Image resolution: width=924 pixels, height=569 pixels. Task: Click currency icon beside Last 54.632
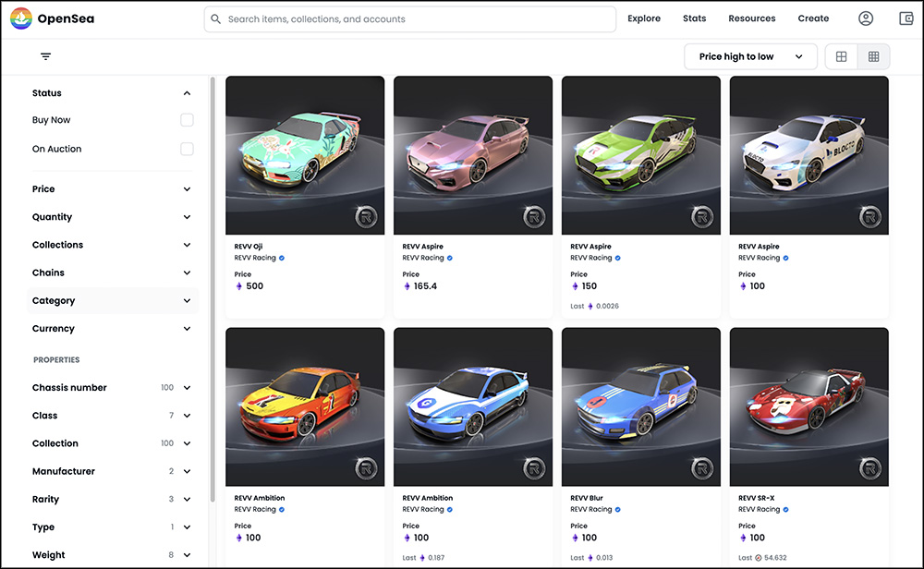pos(758,558)
